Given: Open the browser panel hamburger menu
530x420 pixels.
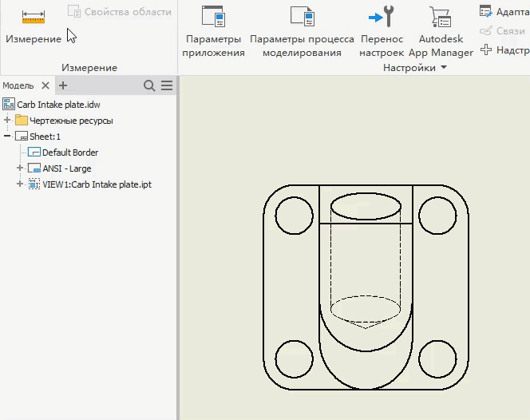Looking at the screenshot, I should (x=167, y=85).
